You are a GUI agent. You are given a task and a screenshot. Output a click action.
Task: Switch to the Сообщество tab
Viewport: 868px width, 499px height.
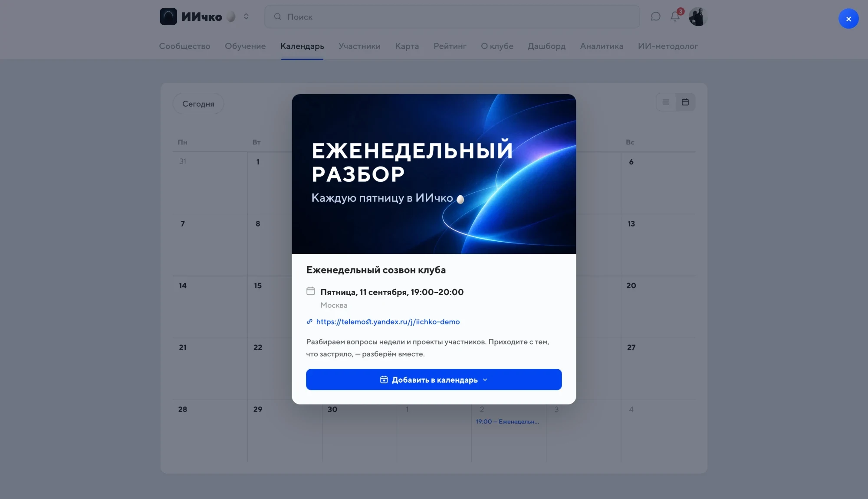pyautogui.click(x=184, y=46)
